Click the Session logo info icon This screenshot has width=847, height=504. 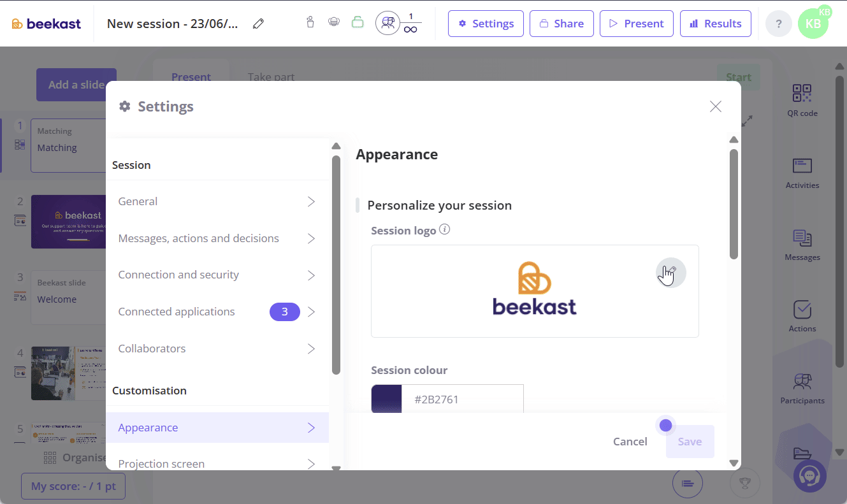point(445,229)
